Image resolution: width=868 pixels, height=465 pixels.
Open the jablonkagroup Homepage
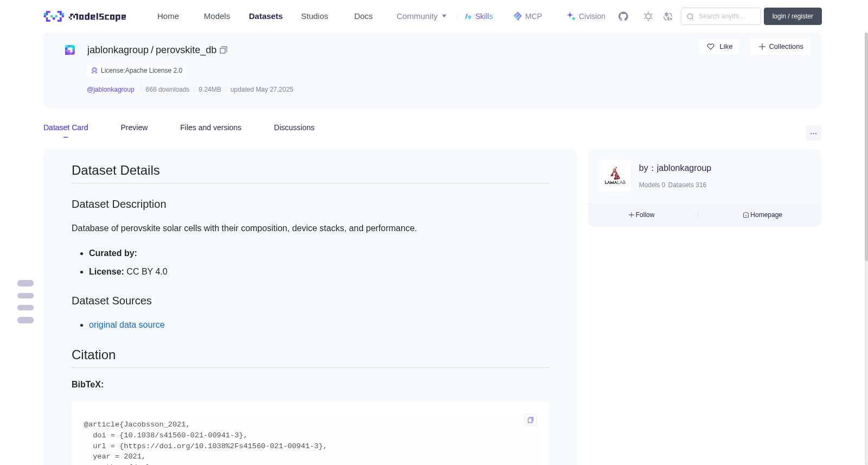pyautogui.click(x=762, y=215)
